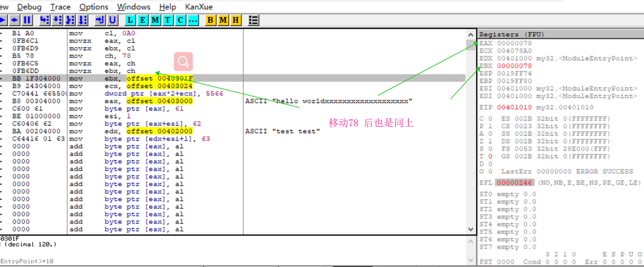Click disassembly pane scroll up arrow
644x267 pixels.
(x=471, y=34)
